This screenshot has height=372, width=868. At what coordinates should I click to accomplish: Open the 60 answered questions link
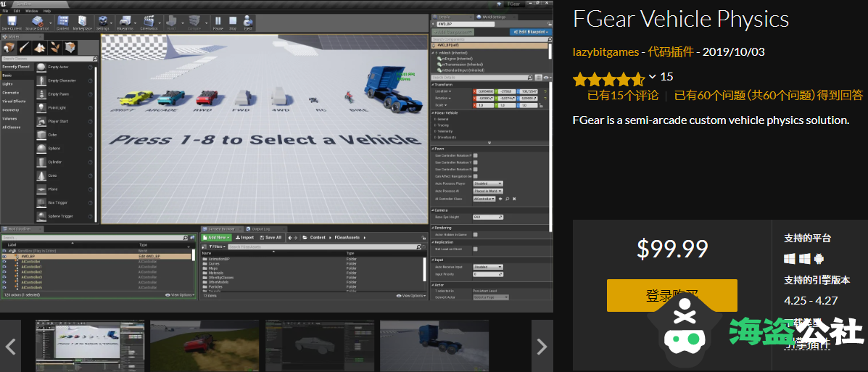click(769, 95)
